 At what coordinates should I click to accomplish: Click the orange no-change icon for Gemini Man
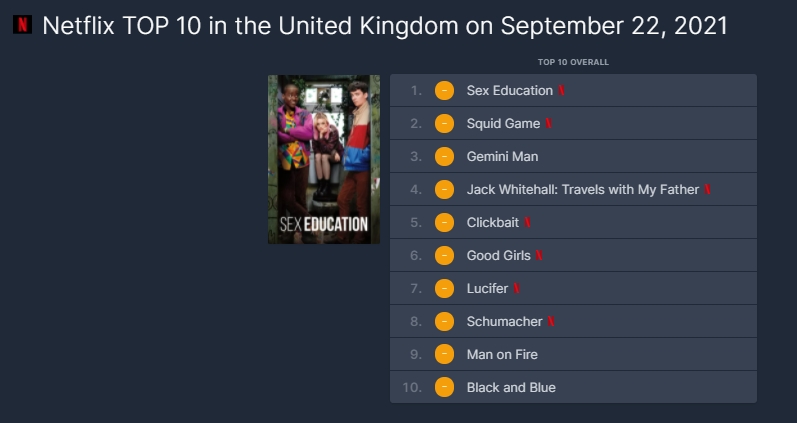coord(444,157)
